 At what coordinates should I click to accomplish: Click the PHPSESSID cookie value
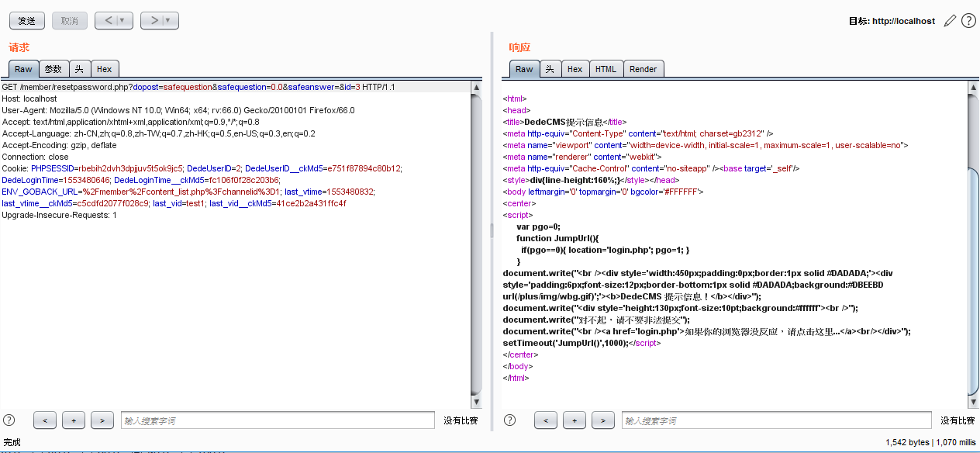point(132,168)
